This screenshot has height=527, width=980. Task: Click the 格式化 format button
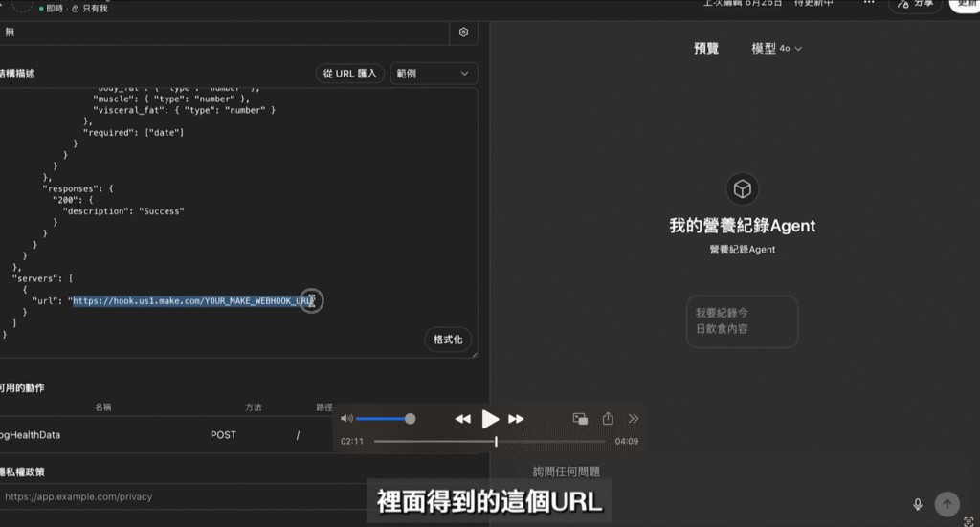pyautogui.click(x=448, y=340)
